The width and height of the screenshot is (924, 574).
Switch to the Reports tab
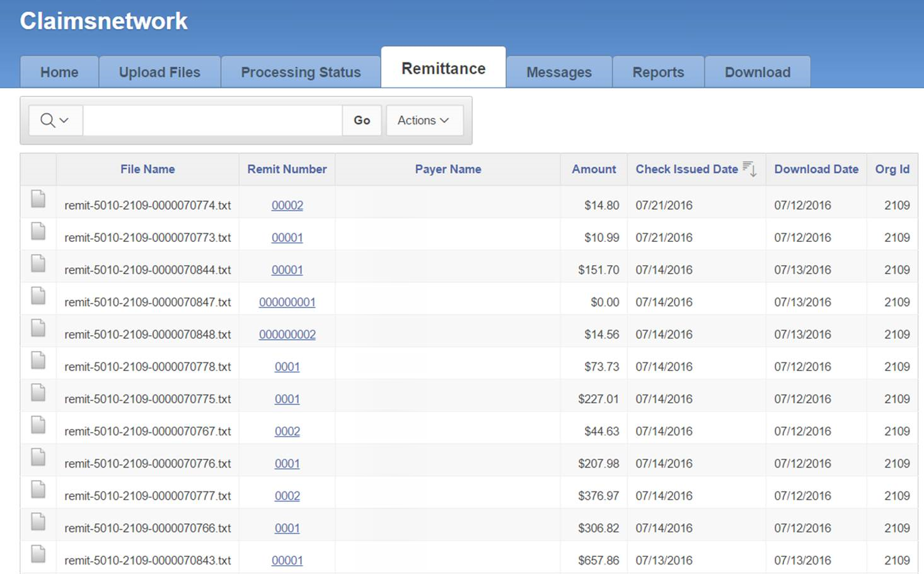tap(658, 72)
